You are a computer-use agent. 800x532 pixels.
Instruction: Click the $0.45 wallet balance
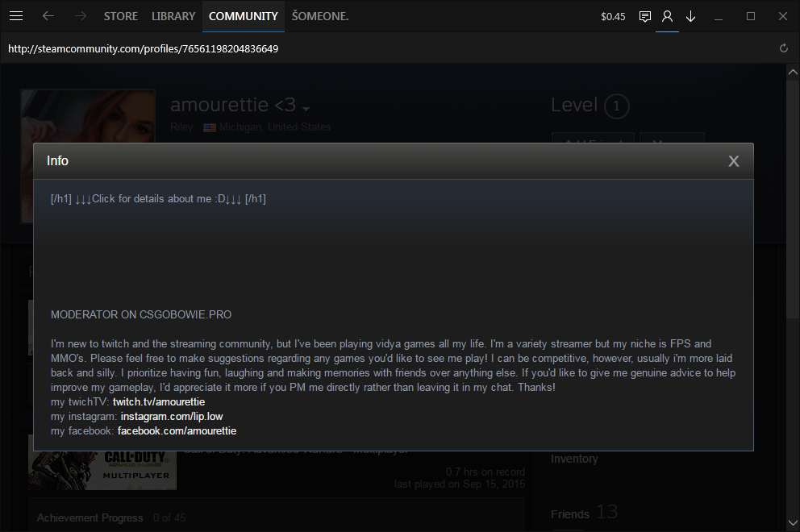pos(613,16)
